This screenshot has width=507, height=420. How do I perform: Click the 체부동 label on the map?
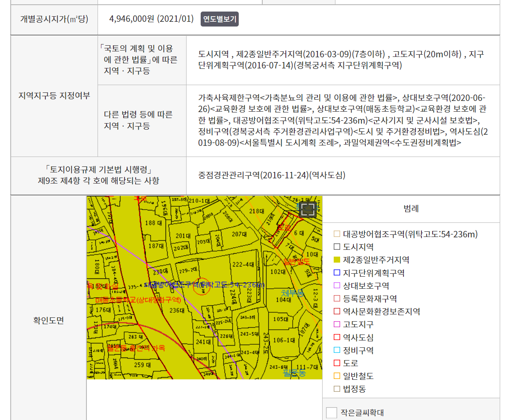[293, 293]
